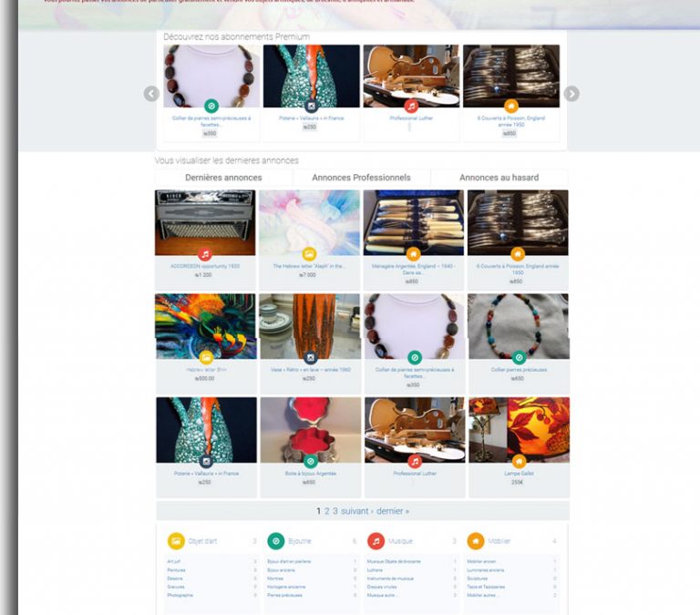Click the red music icon under accordion listing

click(x=205, y=254)
